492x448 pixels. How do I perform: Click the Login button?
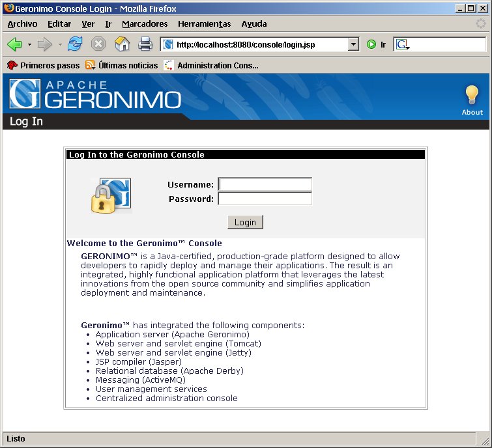click(245, 222)
